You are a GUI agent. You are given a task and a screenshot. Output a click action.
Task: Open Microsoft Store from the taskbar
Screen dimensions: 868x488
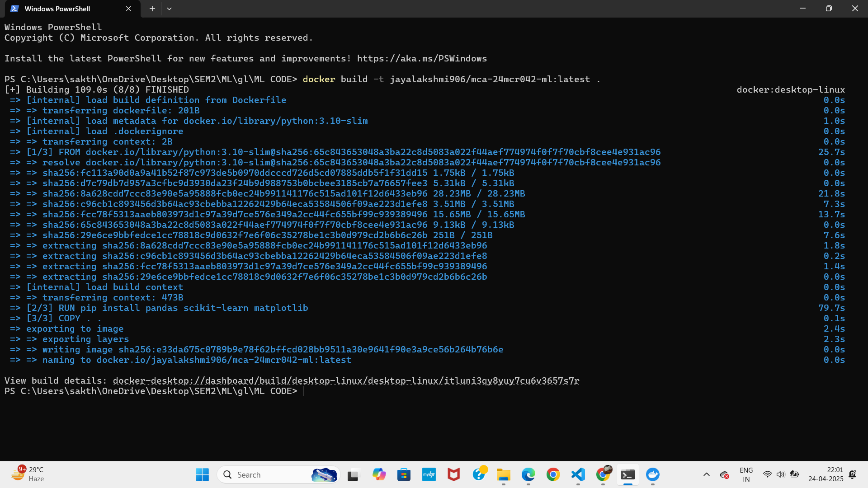[404, 474]
